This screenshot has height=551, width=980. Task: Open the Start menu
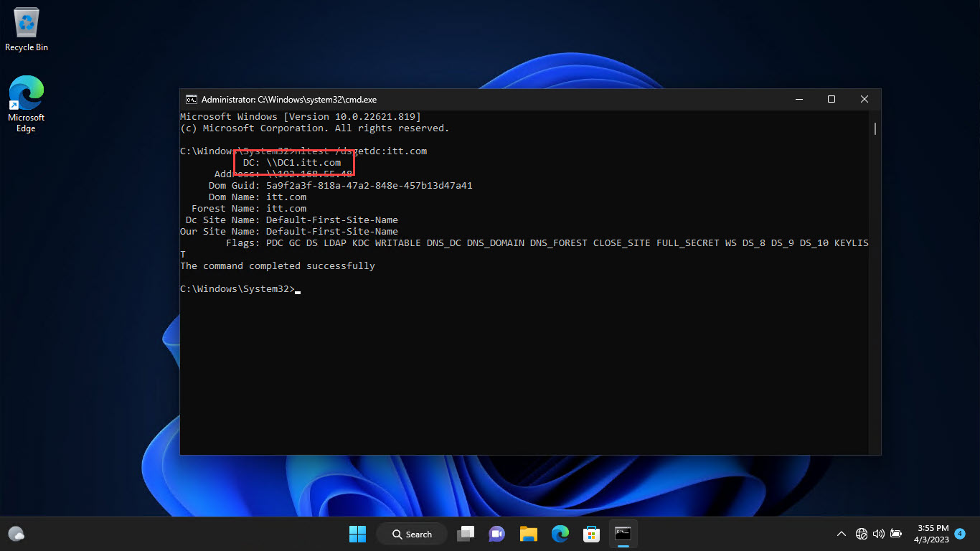(x=357, y=534)
